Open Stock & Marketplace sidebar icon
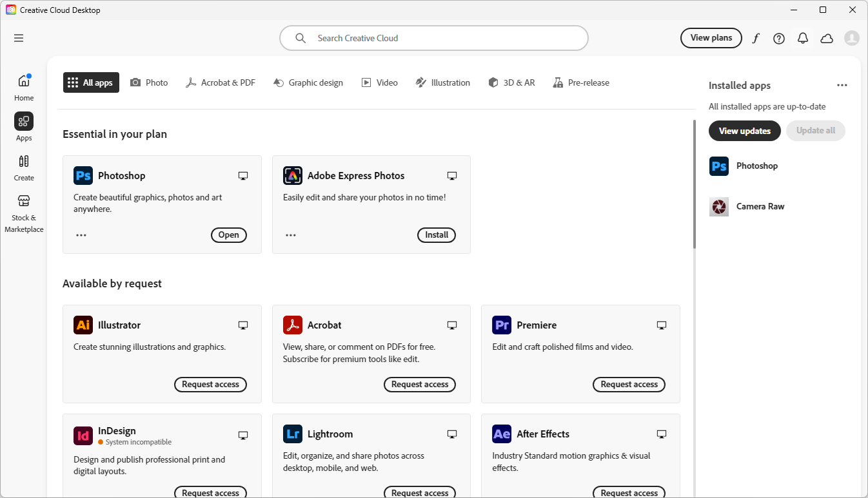 24,202
